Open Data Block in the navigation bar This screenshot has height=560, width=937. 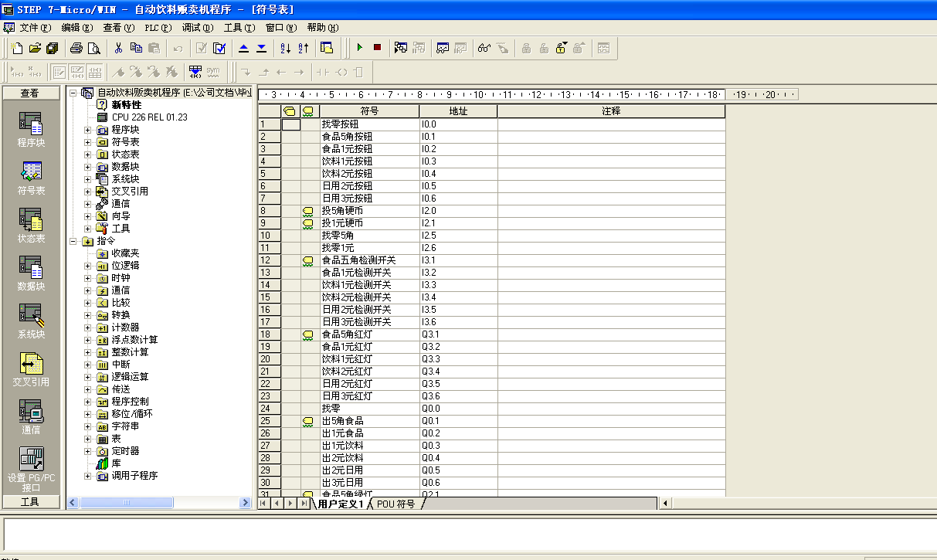tap(32, 273)
